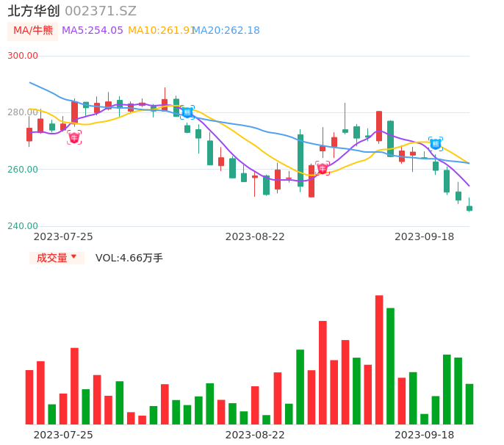Click the last green candlestick on the right

(469, 209)
